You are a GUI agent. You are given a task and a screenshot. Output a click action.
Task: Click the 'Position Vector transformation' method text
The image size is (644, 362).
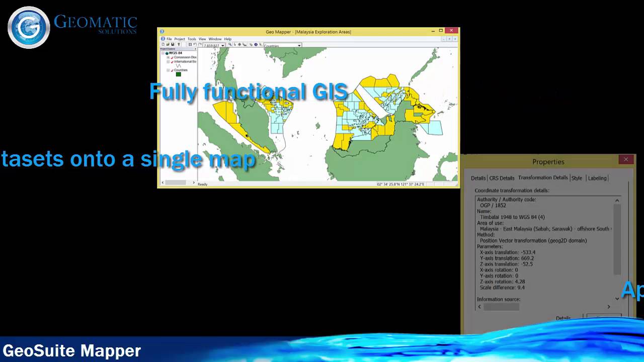(x=533, y=241)
